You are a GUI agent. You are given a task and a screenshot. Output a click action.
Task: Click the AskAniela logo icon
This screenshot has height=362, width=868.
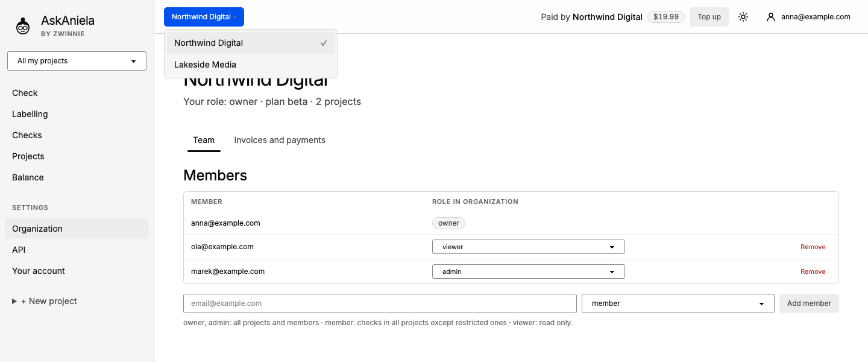[23, 26]
